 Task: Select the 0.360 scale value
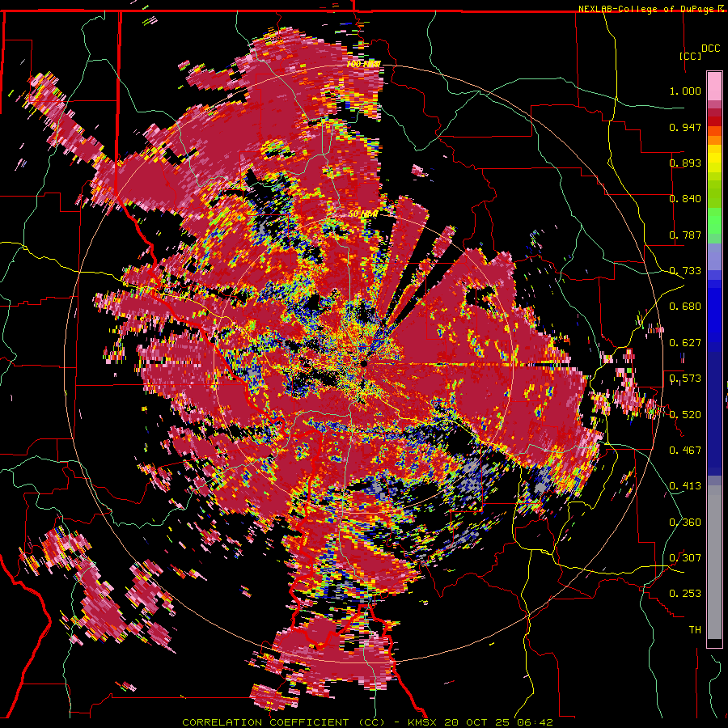pyautogui.click(x=685, y=523)
